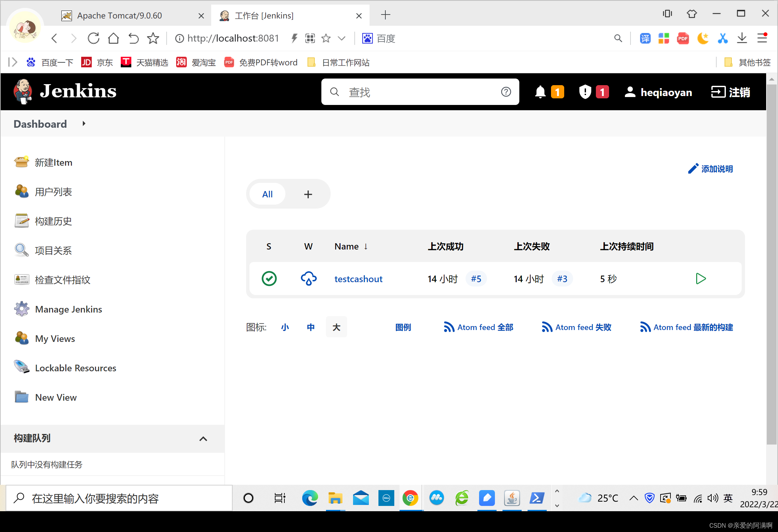The width and height of the screenshot is (778, 532).
Task: Click the green success status icon
Action: pyautogui.click(x=269, y=279)
